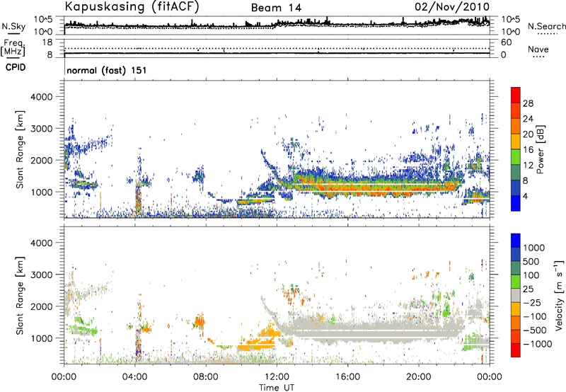Click the CPID row label
The height and width of the screenshot is (392, 566).
point(16,67)
